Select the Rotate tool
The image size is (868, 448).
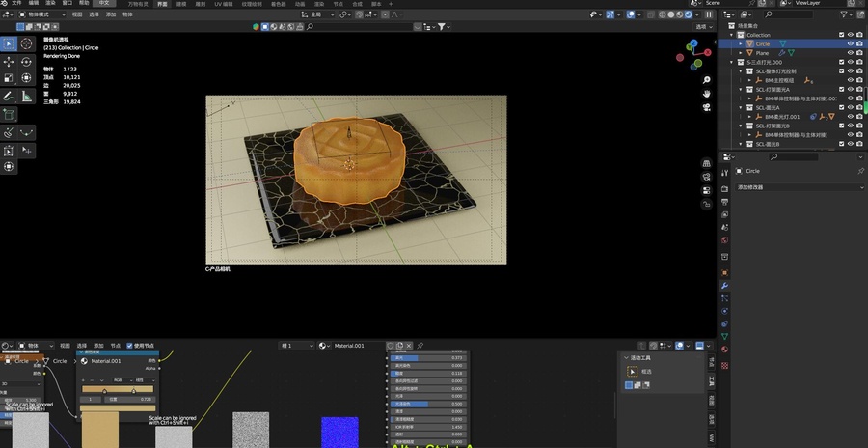[x=26, y=62]
